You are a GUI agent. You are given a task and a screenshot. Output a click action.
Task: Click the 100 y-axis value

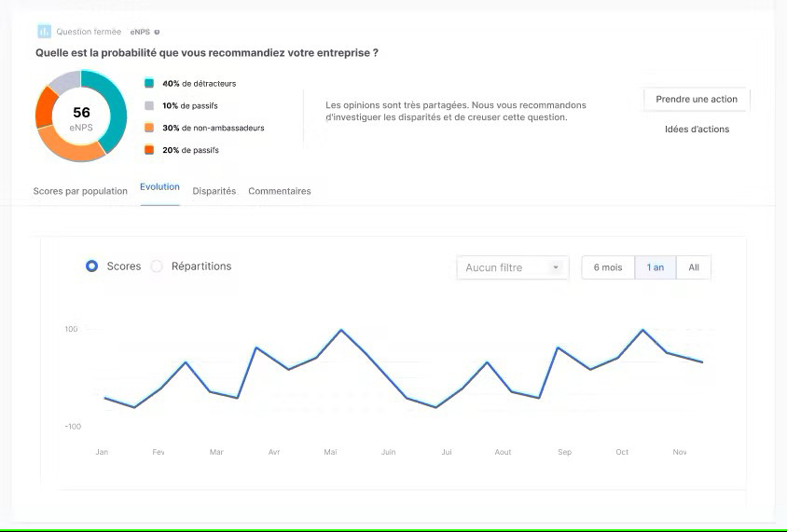pyautogui.click(x=71, y=329)
